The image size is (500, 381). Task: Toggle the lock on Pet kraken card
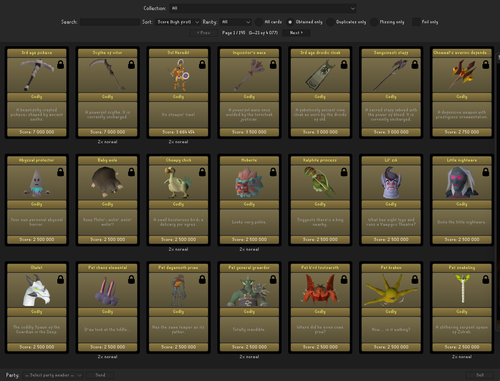pos(415,279)
